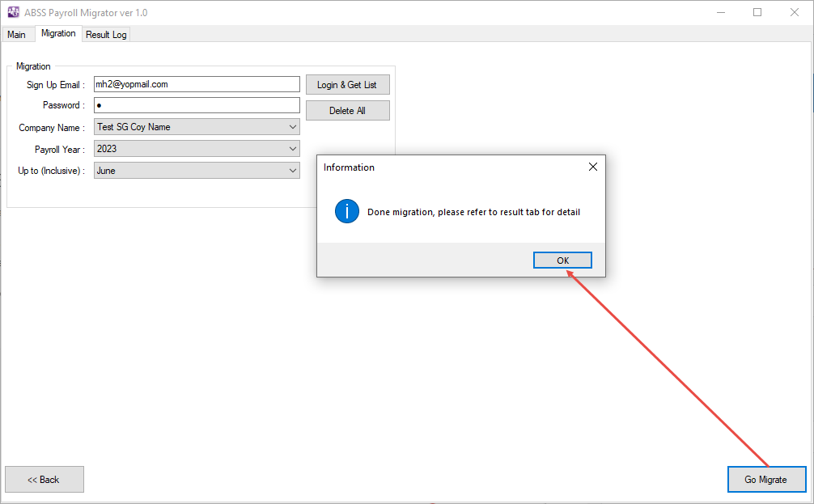Close the Payroll Migrator window
814x504 pixels.
[795, 12]
